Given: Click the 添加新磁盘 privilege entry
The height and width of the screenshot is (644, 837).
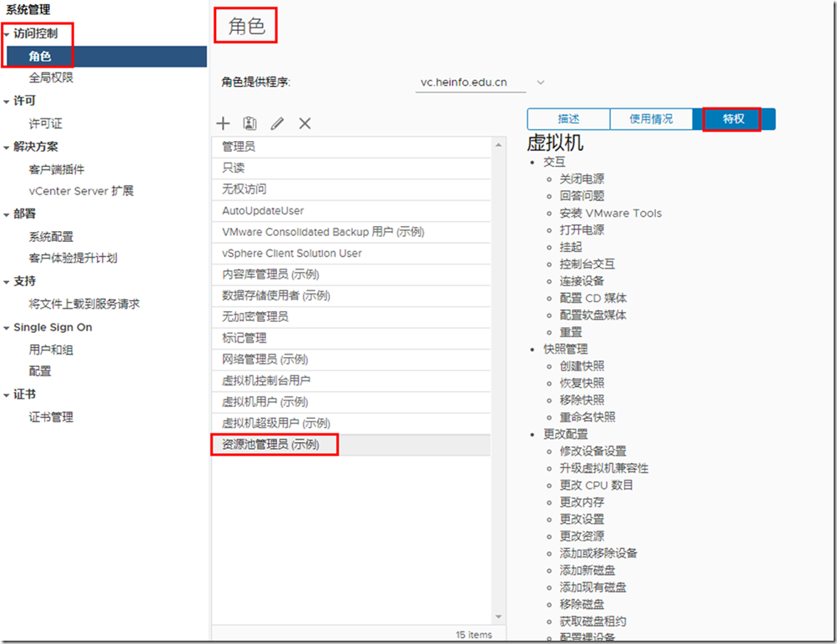Looking at the screenshot, I should [x=587, y=571].
